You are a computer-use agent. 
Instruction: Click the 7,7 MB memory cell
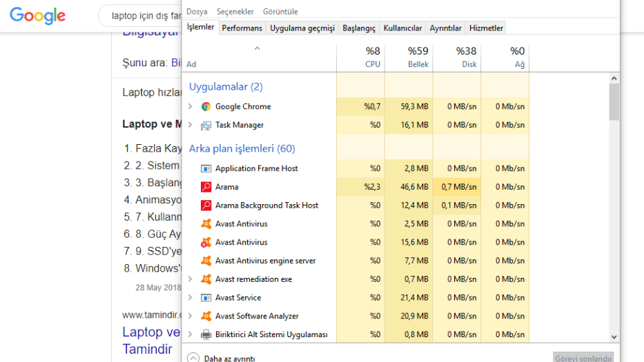tap(409, 261)
